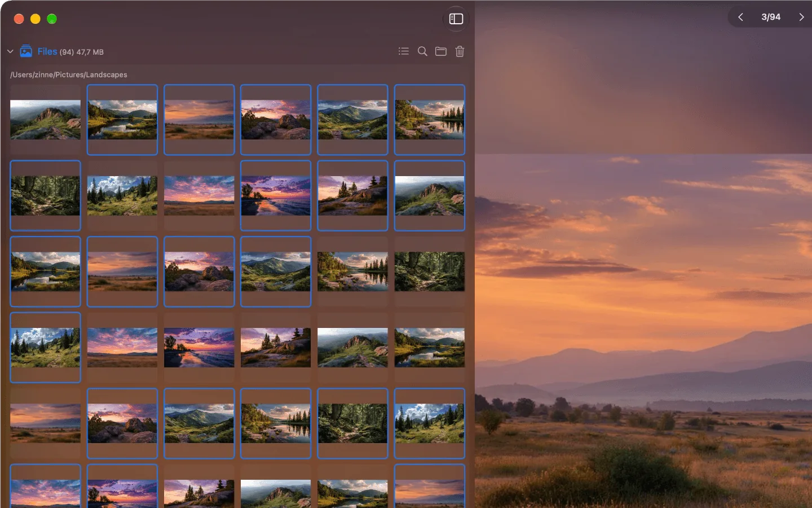812x508 pixels.
Task: Click the rocky ridge thumbnail in second row
Action: [x=430, y=195]
